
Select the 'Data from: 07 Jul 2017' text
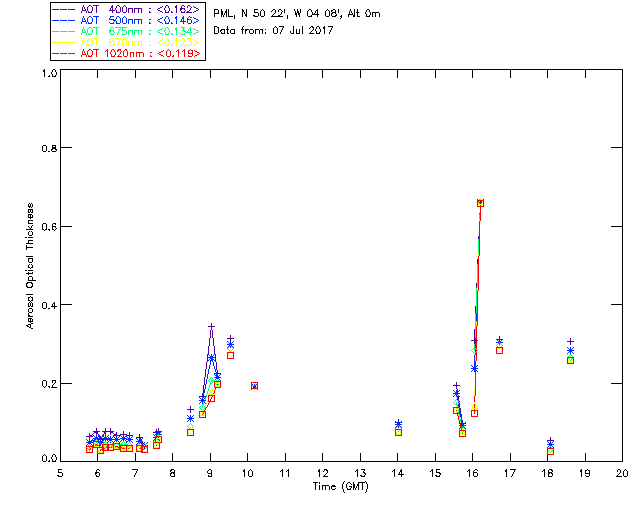273,31
